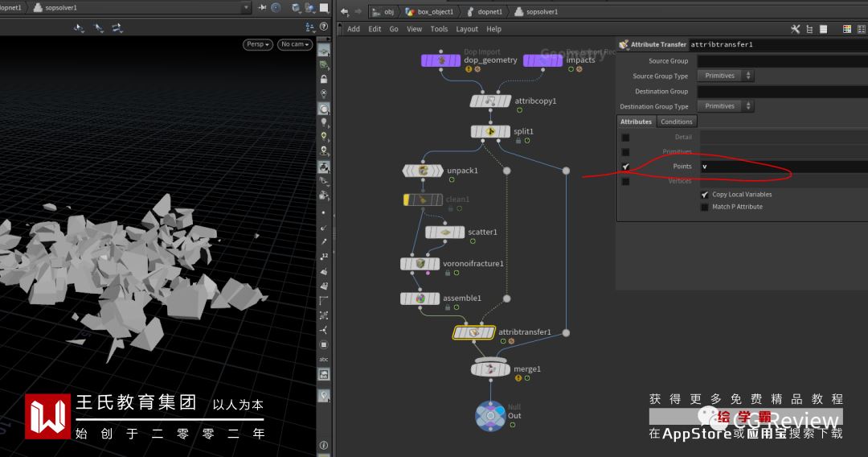This screenshot has width=868, height=457.
Task: Switch network editor to tree view
Action: point(809,29)
